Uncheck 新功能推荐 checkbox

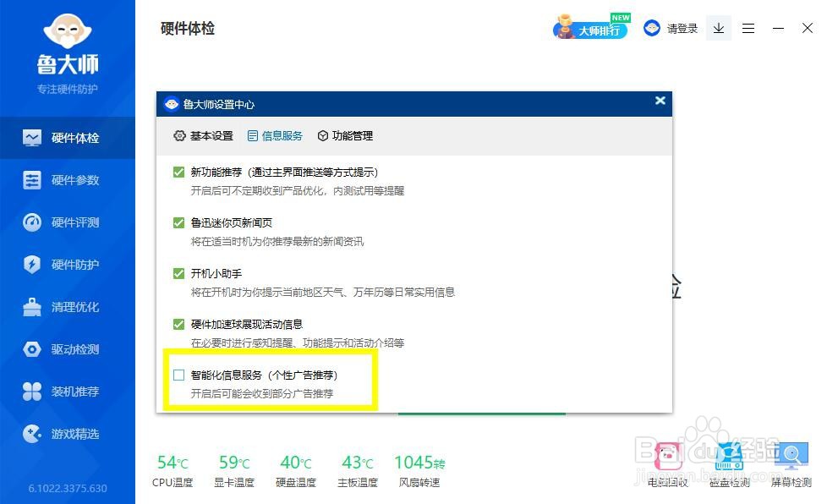(x=178, y=173)
